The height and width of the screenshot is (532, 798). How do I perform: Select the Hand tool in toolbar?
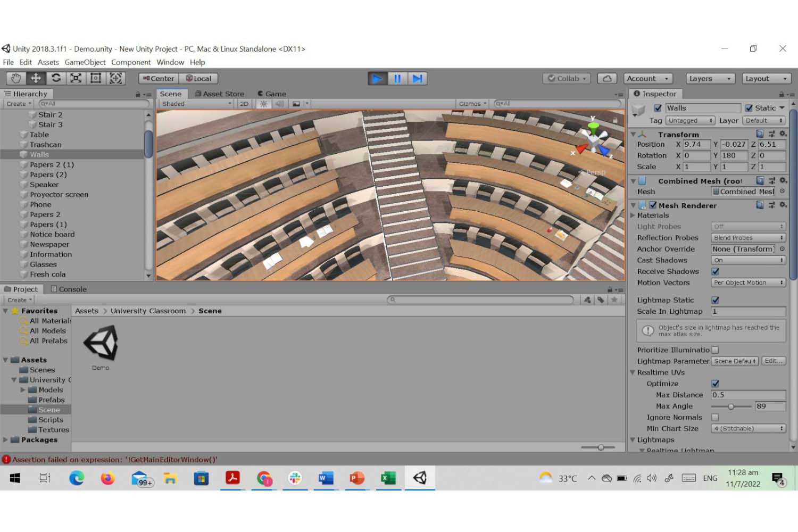(x=16, y=78)
